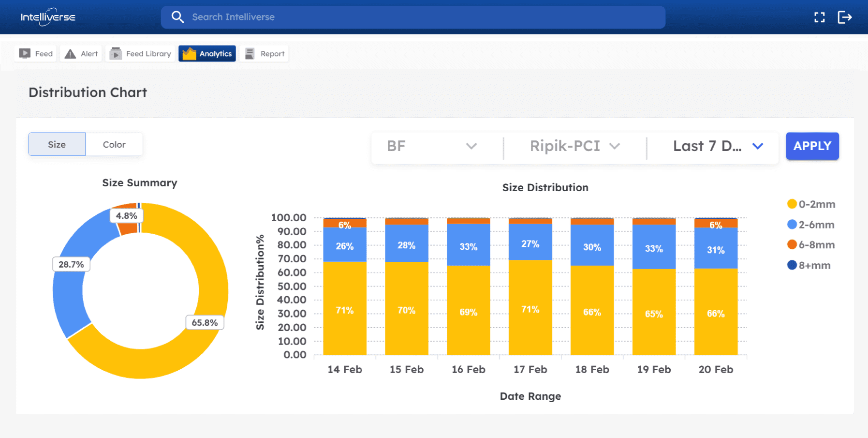Click the Alert warning triangle icon
The width and height of the screenshot is (868, 438).
70,54
